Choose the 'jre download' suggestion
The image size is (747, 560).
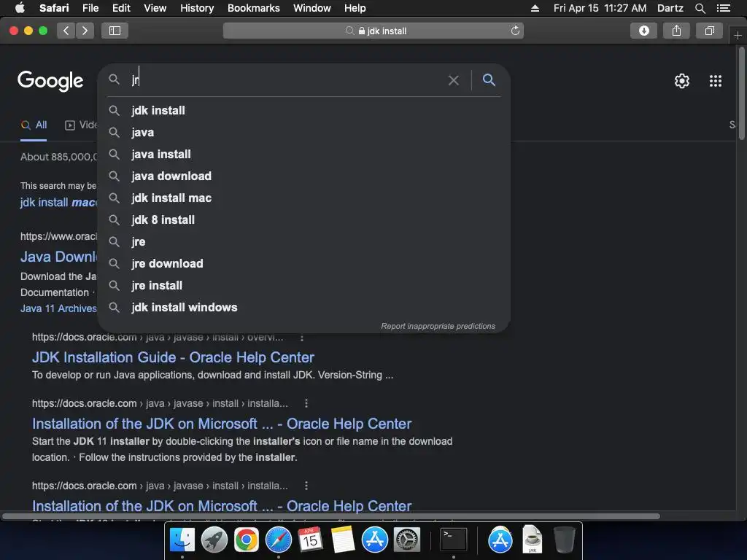click(x=304, y=264)
